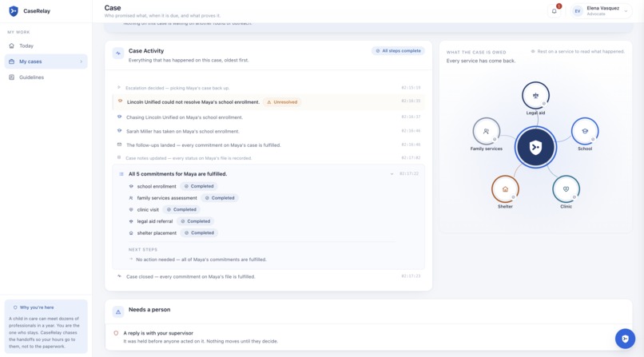The image size is (644, 357).
Task: Open the Today page
Action: point(46,46)
